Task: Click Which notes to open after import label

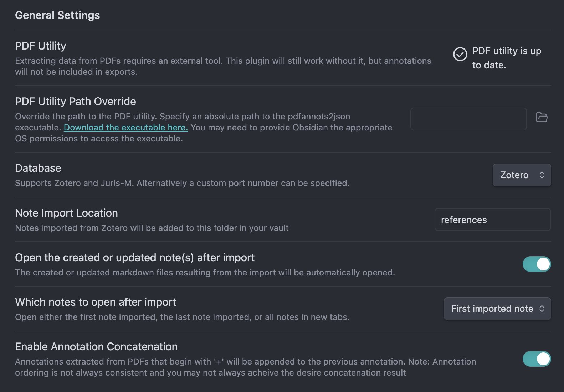Action: [x=96, y=302]
